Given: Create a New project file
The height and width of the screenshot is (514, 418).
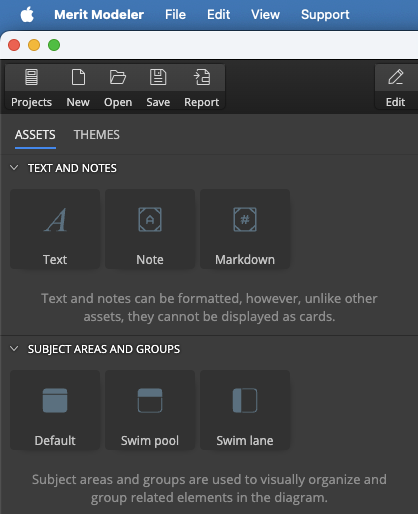Looking at the screenshot, I should pos(78,77).
